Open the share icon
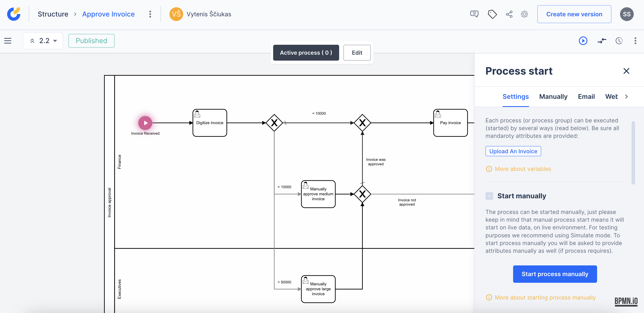 click(509, 14)
